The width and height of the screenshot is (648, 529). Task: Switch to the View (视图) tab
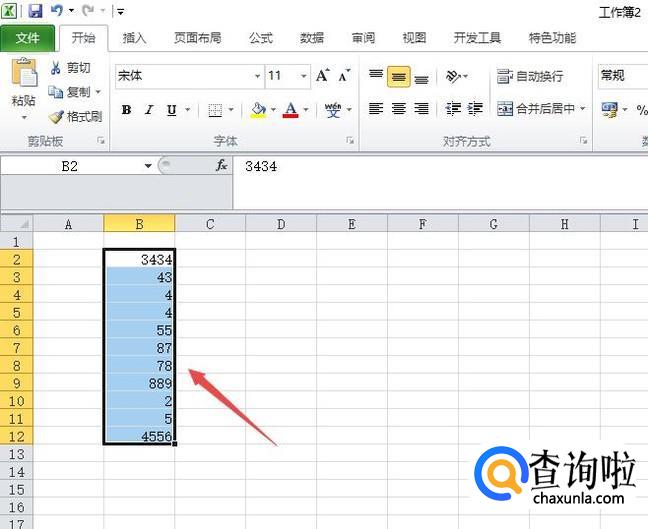pyautogui.click(x=415, y=38)
